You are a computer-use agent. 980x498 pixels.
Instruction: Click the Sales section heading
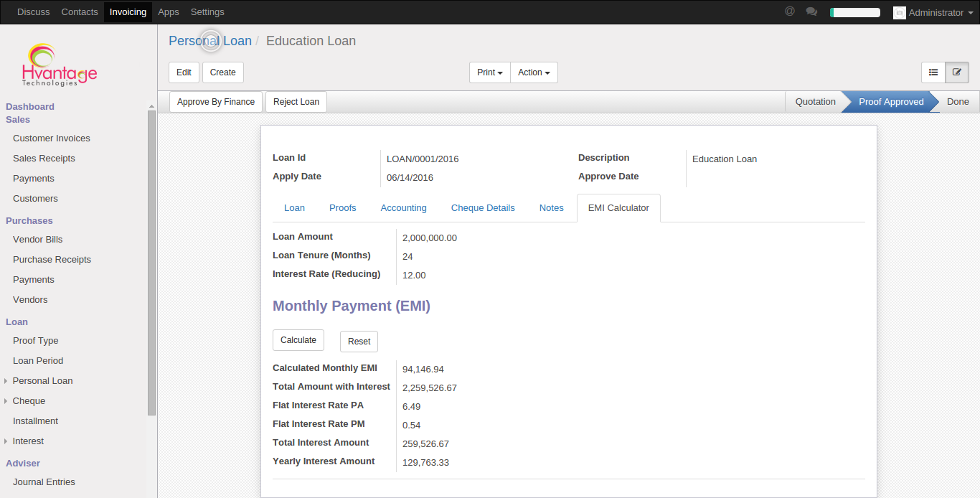click(18, 120)
